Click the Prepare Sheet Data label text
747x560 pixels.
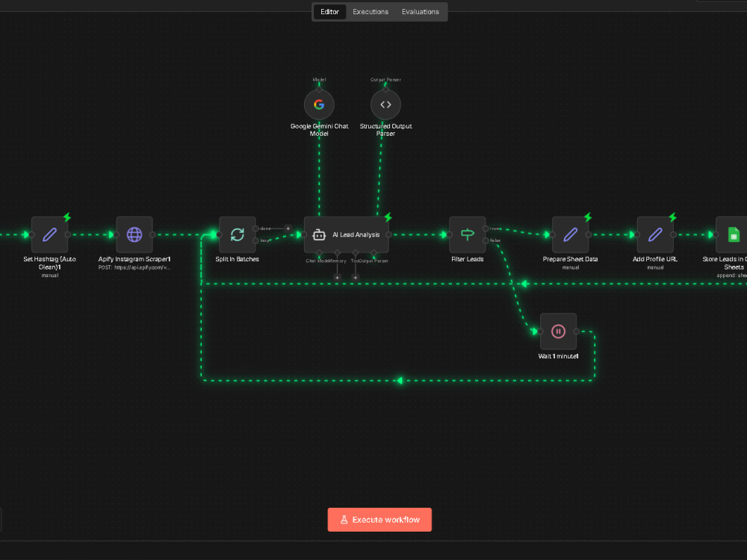pyautogui.click(x=570, y=259)
